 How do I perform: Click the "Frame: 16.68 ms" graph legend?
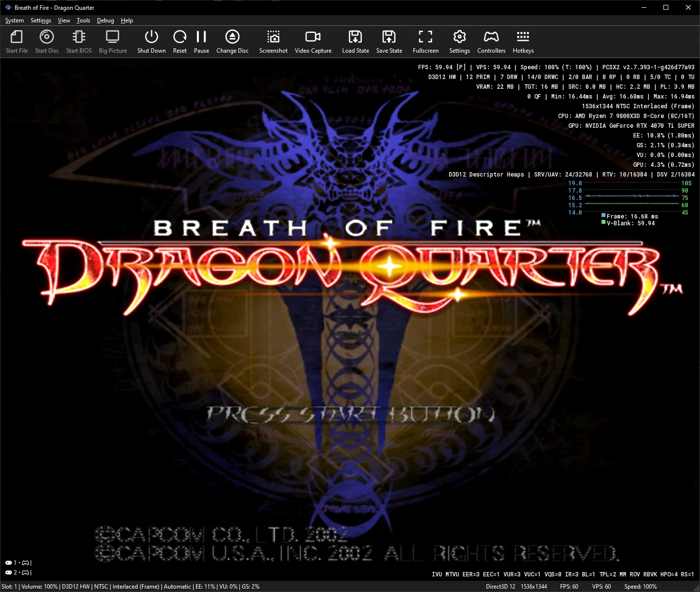630,217
